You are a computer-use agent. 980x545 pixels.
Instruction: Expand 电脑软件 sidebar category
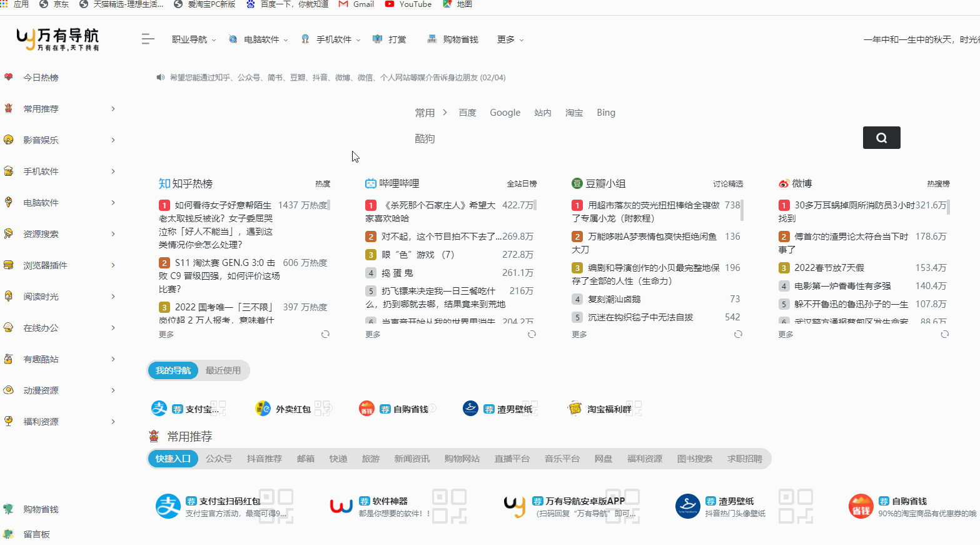click(113, 203)
